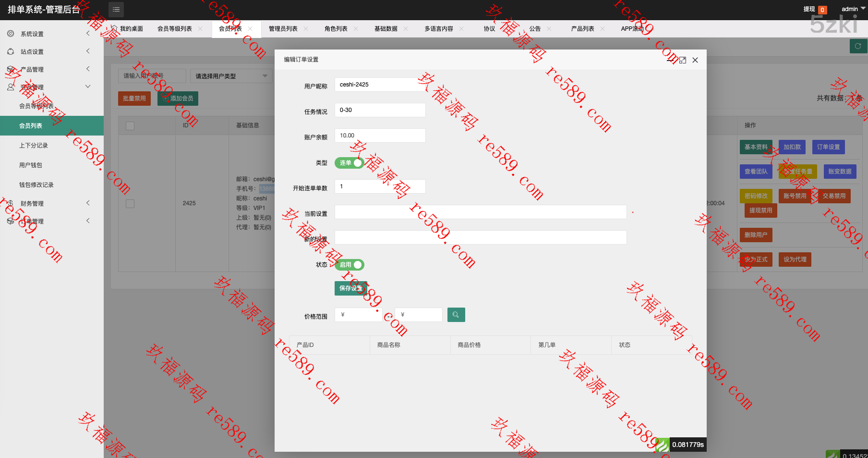Click the 开始连单单数 input field
Image resolution: width=868 pixels, height=458 pixels.
(x=380, y=186)
